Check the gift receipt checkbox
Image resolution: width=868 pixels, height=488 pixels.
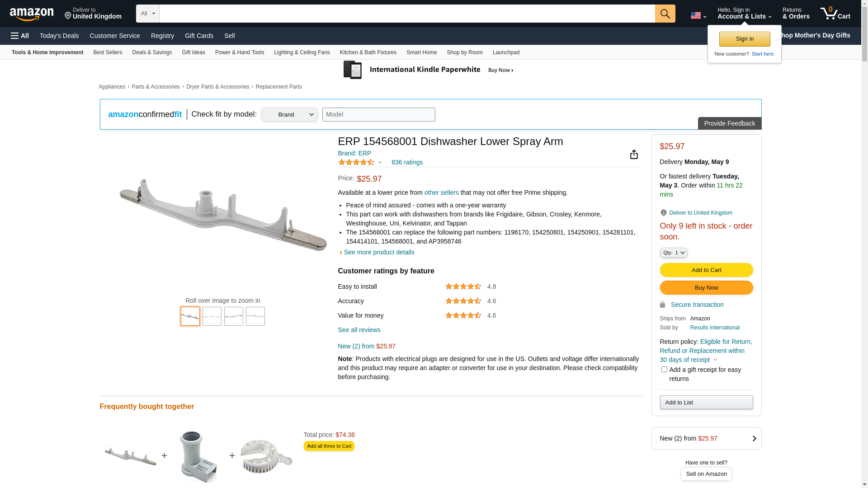tap(664, 370)
